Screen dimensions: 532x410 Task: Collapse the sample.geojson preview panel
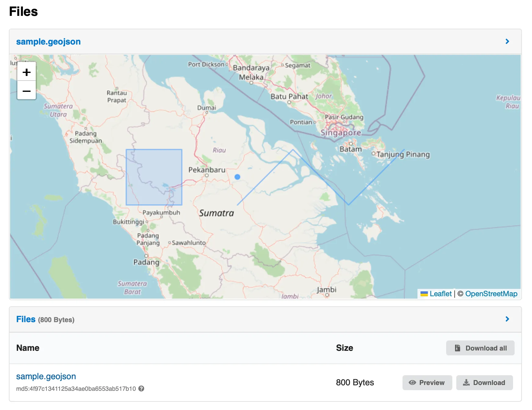pos(507,41)
